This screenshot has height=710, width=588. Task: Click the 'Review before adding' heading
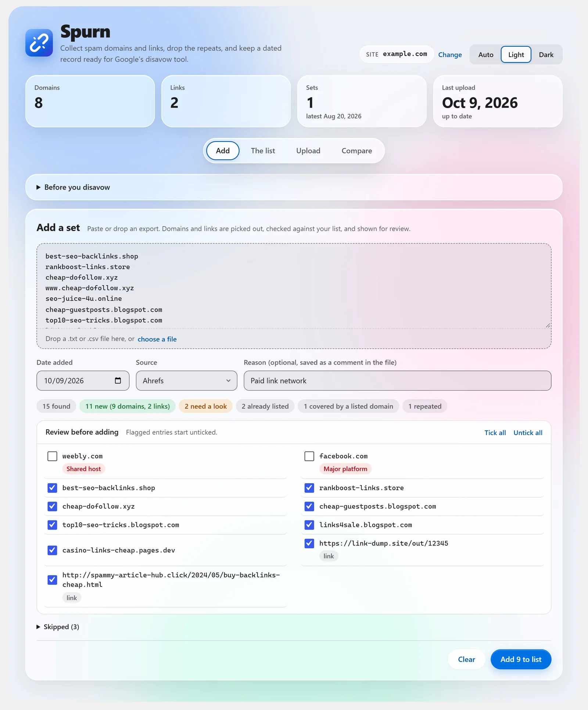pyautogui.click(x=82, y=432)
